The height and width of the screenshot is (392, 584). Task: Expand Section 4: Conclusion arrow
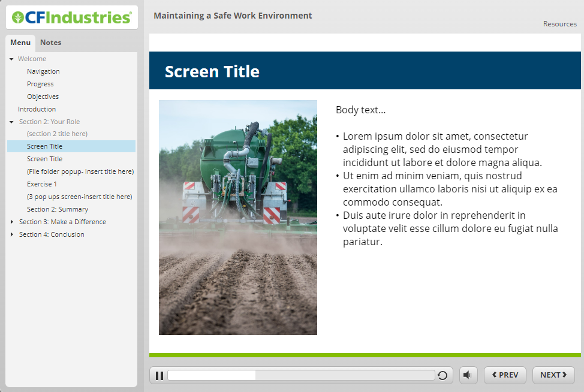pyautogui.click(x=11, y=235)
